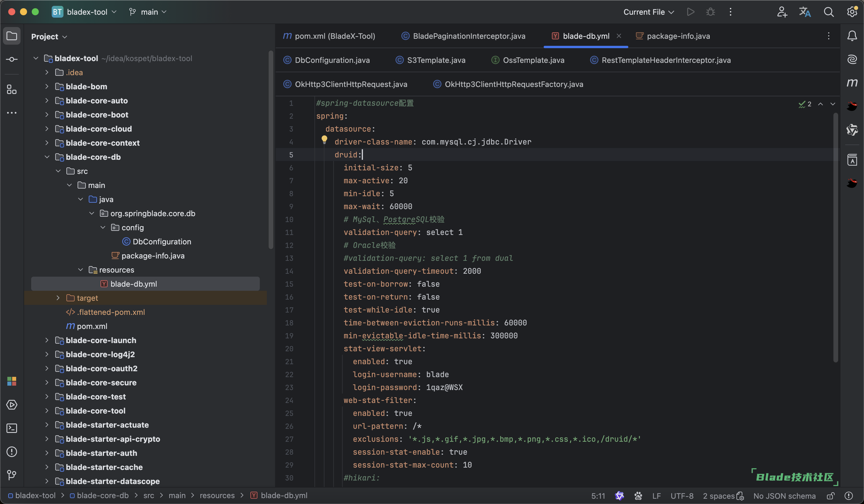Expand the target folder
The width and height of the screenshot is (864, 504).
pos(58,298)
